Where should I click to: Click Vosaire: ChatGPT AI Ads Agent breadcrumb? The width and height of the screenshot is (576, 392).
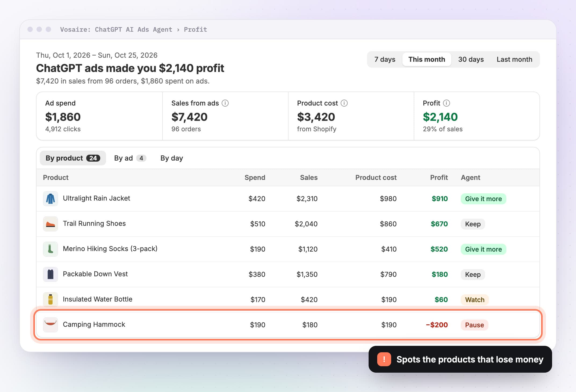click(116, 30)
